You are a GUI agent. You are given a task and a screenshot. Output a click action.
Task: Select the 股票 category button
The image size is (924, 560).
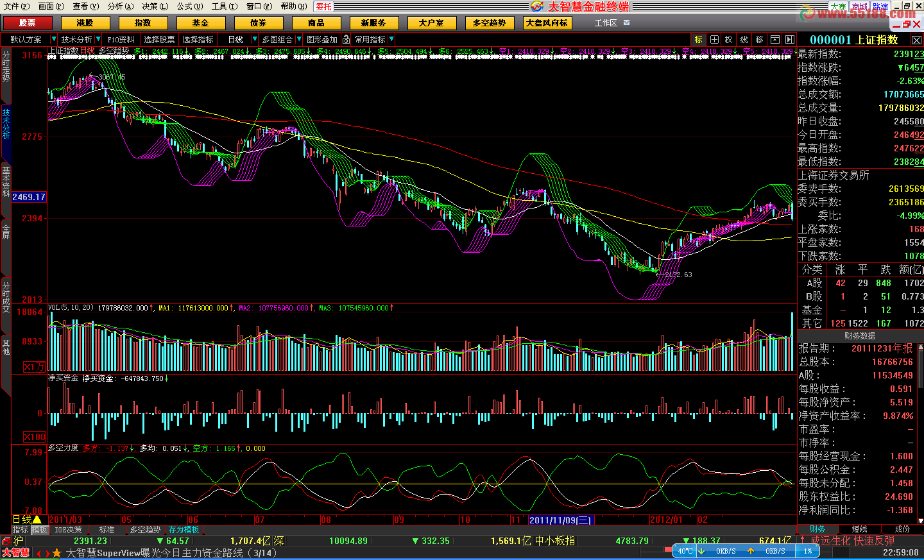(x=28, y=23)
